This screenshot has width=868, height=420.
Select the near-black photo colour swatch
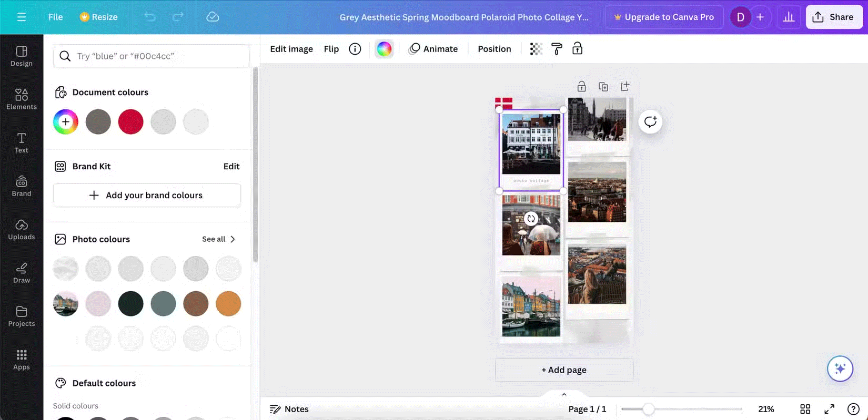(x=131, y=304)
